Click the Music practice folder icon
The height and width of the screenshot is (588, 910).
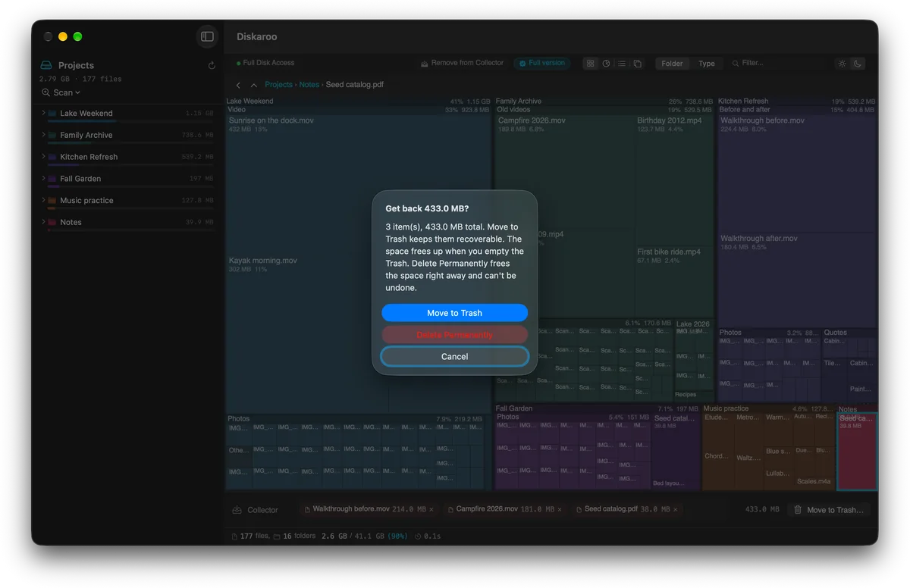(52, 201)
